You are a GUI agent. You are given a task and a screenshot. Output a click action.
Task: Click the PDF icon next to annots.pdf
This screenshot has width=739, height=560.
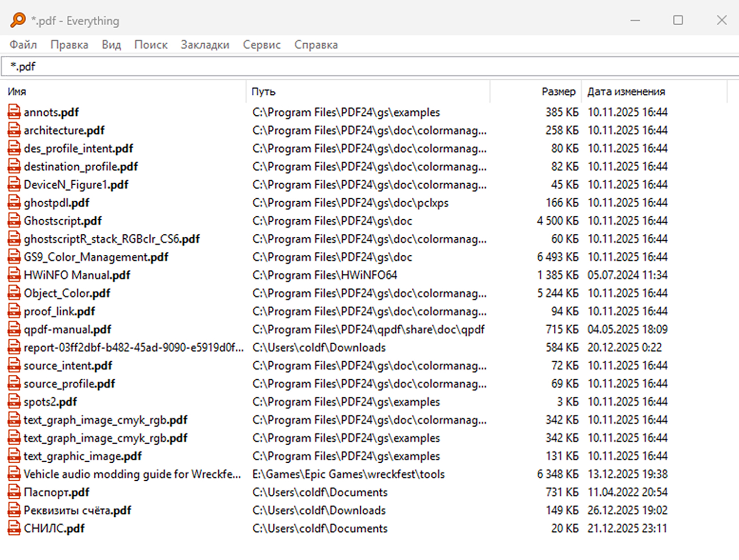tap(14, 112)
